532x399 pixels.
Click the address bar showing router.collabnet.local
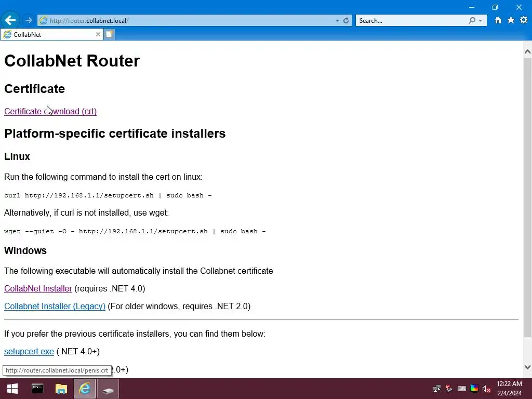tap(186, 21)
